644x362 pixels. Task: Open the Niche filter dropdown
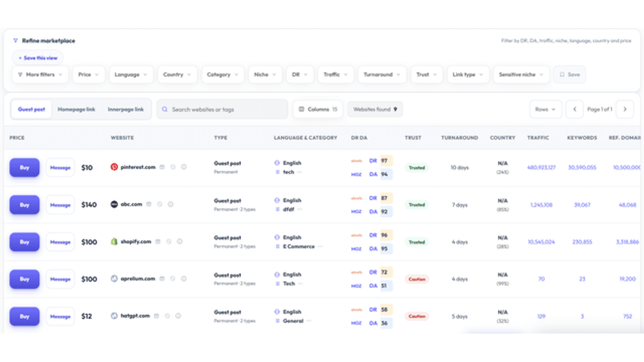pyautogui.click(x=265, y=75)
